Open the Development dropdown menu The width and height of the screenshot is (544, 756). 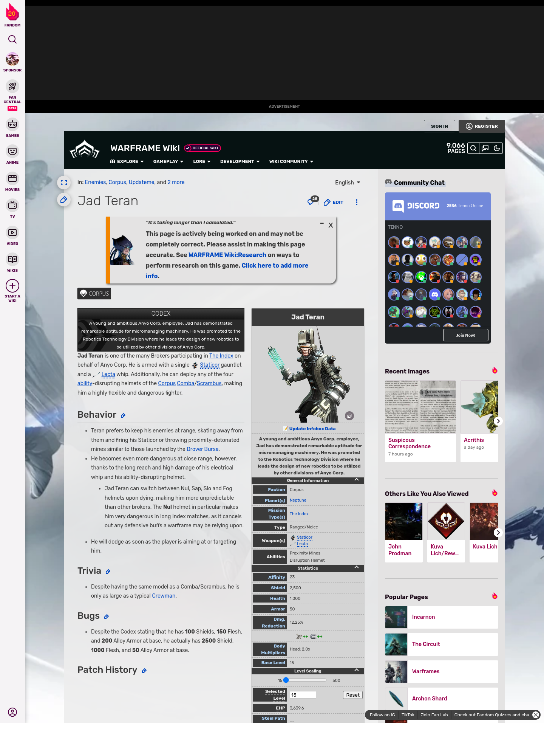[x=240, y=161]
